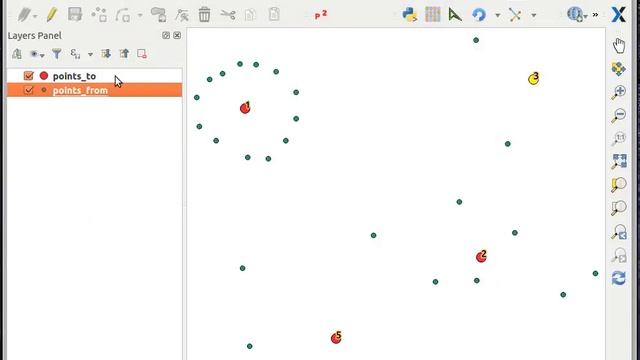The width and height of the screenshot is (640, 360).
Task: Undock the Layers Panel
Action: [166, 36]
